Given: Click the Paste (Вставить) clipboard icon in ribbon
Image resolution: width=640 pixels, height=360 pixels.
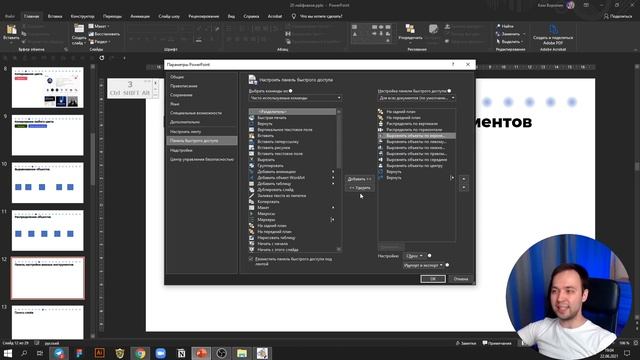Looking at the screenshot, I should coord(11,30).
